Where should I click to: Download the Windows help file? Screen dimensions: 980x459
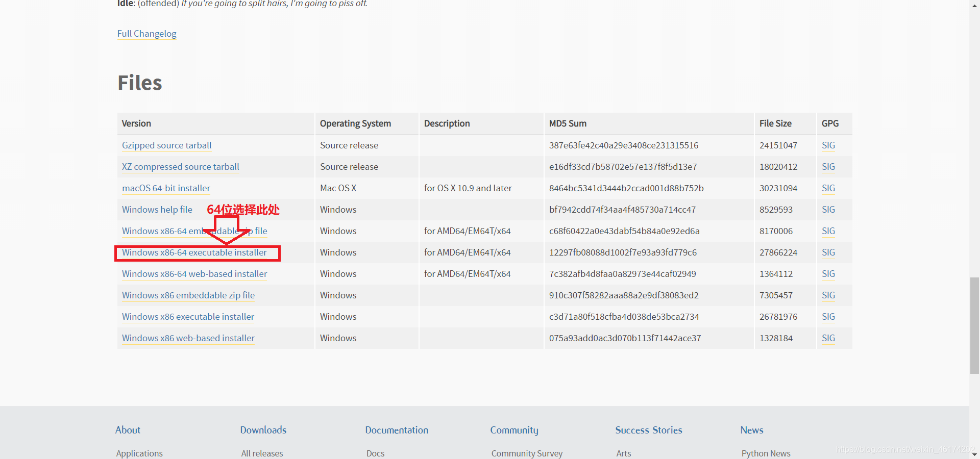pyautogui.click(x=157, y=210)
